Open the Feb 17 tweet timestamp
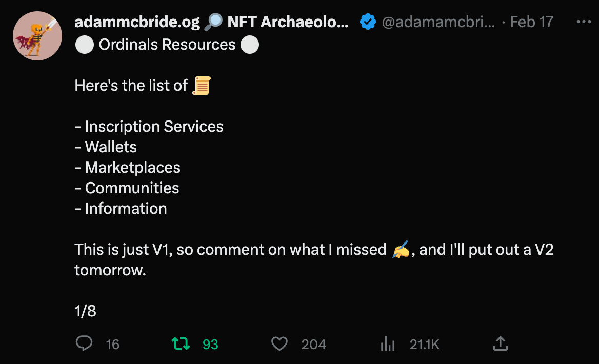 click(x=532, y=22)
